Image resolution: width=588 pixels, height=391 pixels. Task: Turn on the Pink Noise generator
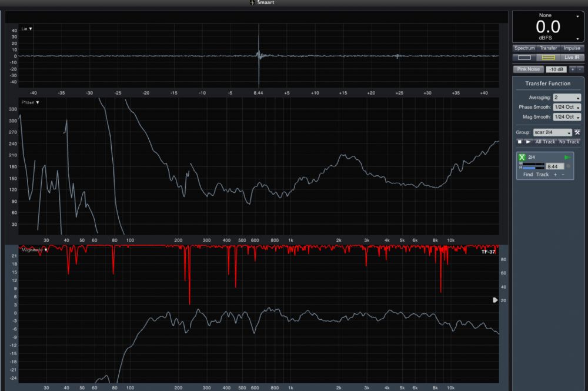(x=528, y=69)
